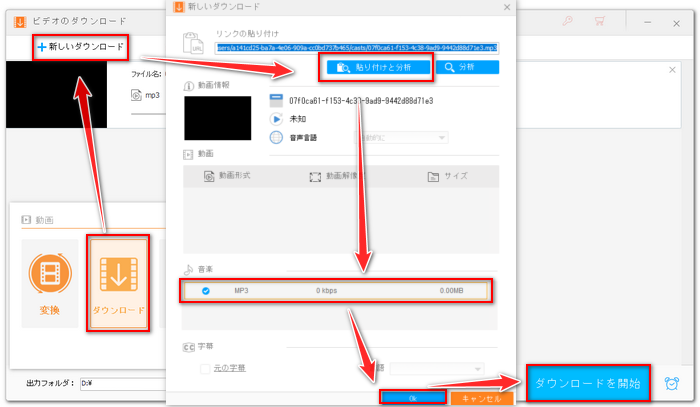
Task: Click the shopping cart icon in title bar
Action: (600, 21)
